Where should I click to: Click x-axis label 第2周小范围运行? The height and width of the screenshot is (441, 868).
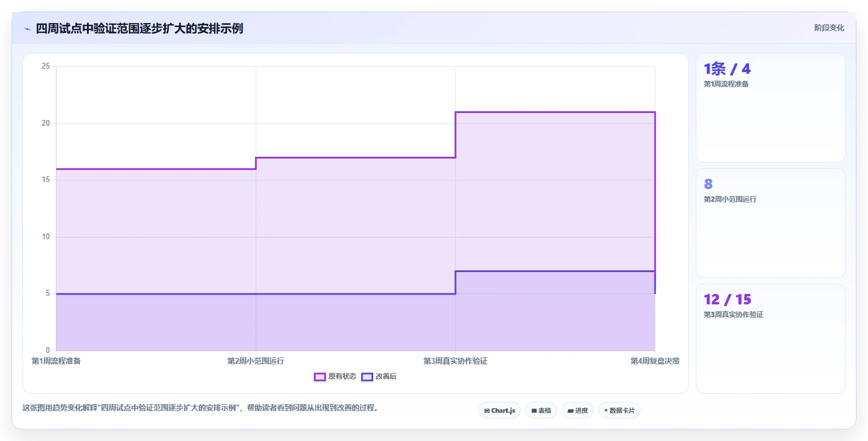coord(256,361)
